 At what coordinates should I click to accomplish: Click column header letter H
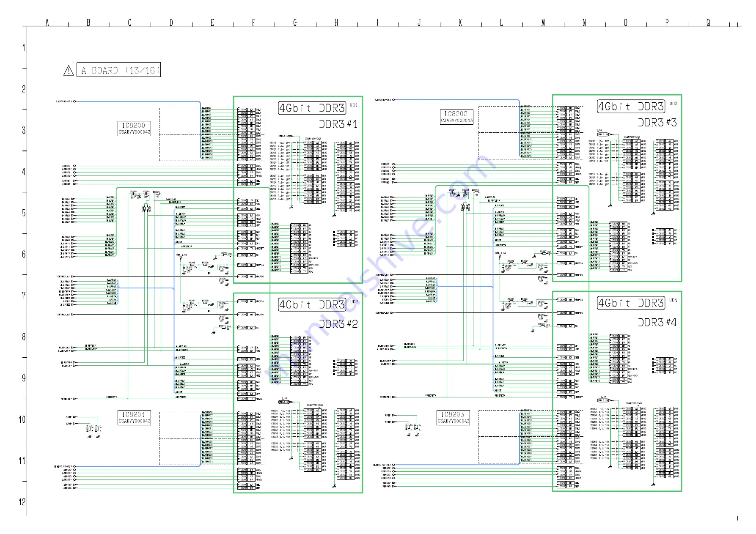click(x=336, y=23)
